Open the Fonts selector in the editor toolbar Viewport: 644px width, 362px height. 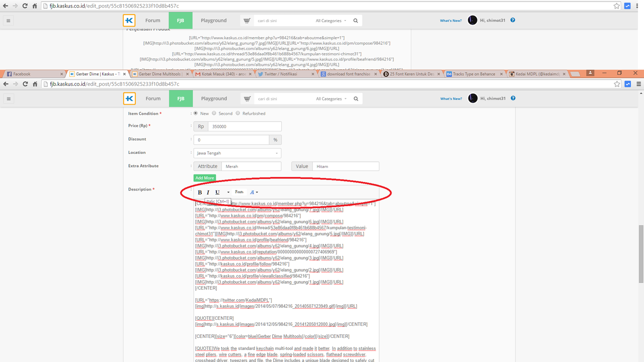[x=239, y=192]
